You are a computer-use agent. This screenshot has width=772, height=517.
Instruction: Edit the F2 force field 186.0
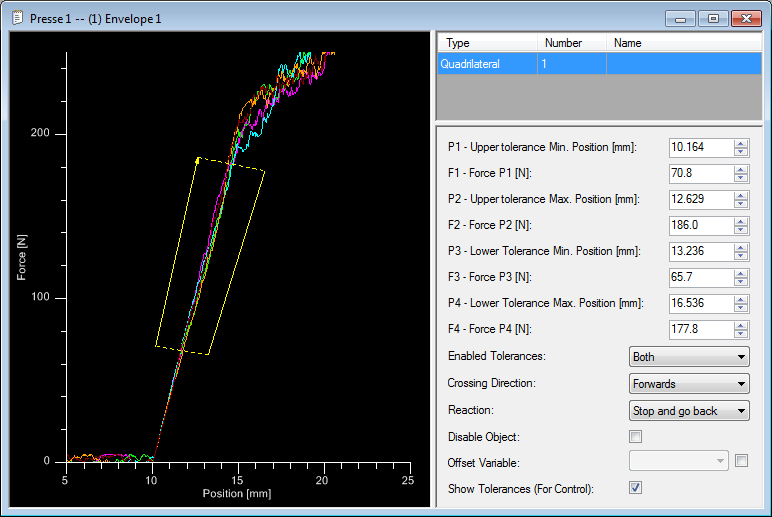click(x=701, y=225)
